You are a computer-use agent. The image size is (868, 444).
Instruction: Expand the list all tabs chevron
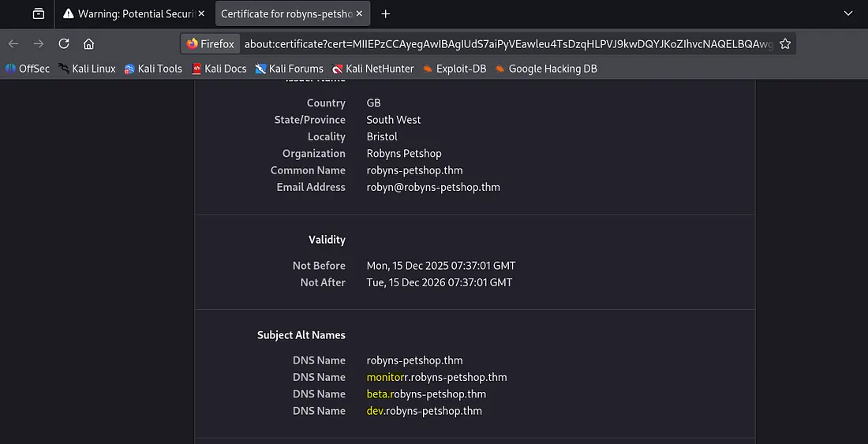click(848, 14)
